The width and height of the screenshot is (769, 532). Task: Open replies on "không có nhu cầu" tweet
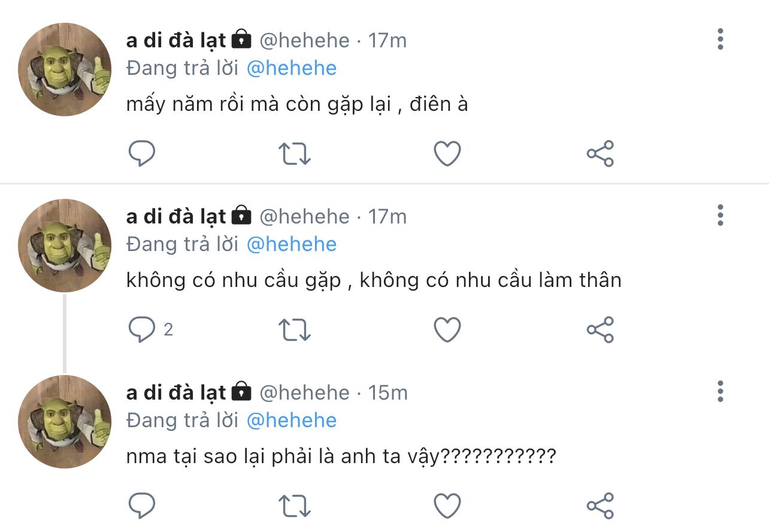[143, 330]
